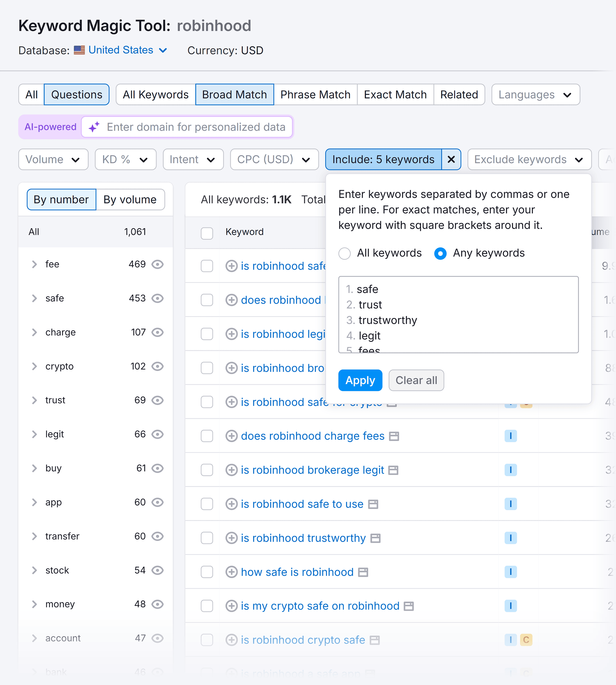
Task: Check the checkbox for "is robinhood brokerage legit"
Action: coord(207,470)
